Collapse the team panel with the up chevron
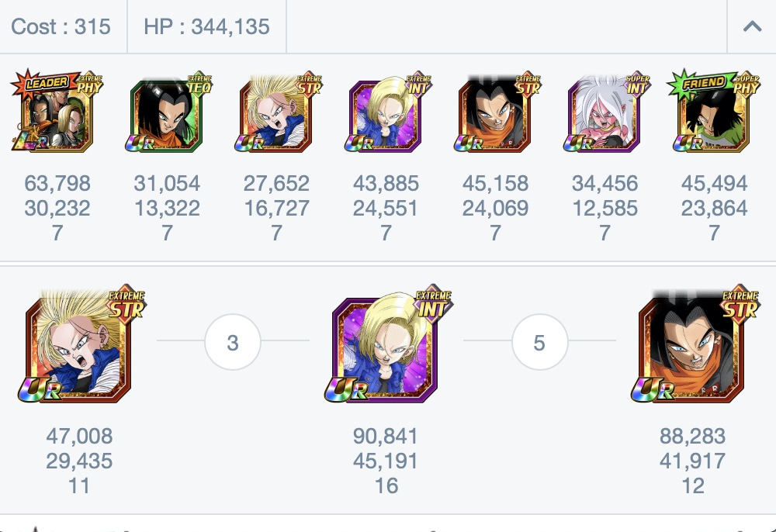776x532 pixels. 752,26
